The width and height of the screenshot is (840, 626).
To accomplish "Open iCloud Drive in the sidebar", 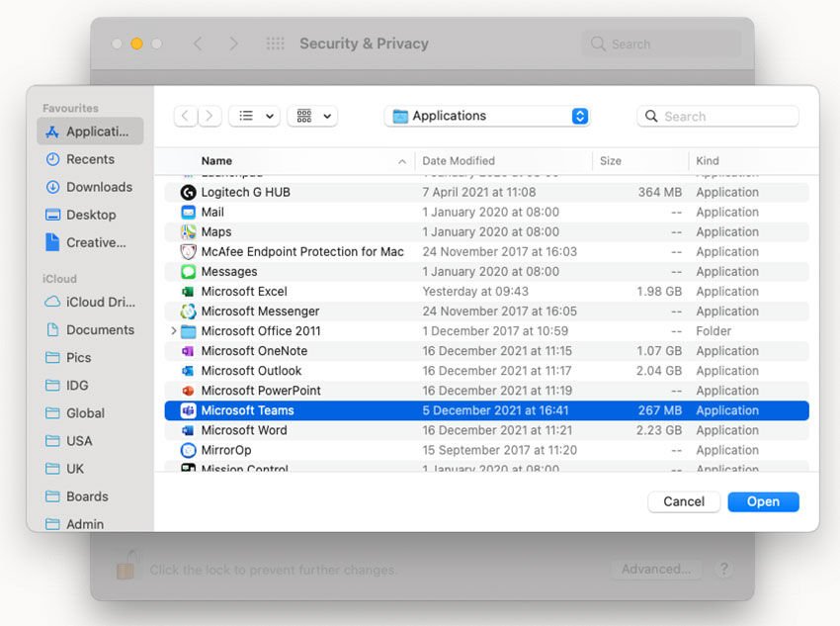I will (x=90, y=302).
